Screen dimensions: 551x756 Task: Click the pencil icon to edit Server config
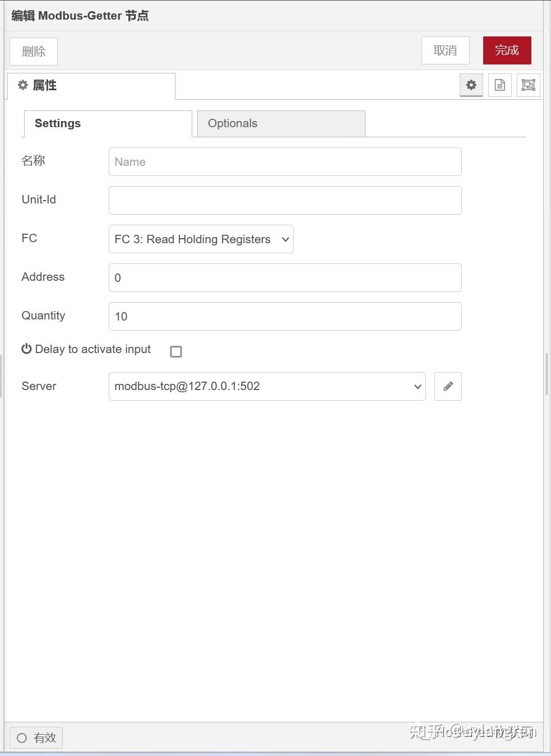(447, 386)
